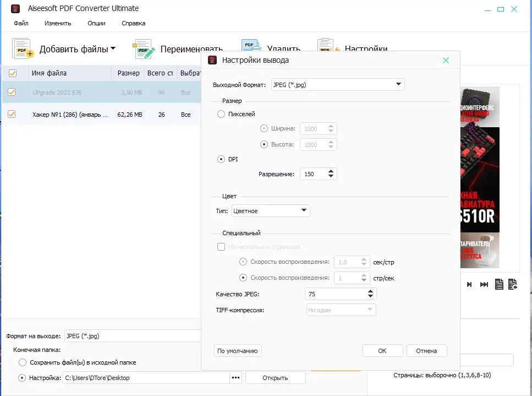Click the Delete PDF icon in toolbar
Viewport: 532px width, 396px height.
pyautogui.click(x=251, y=45)
